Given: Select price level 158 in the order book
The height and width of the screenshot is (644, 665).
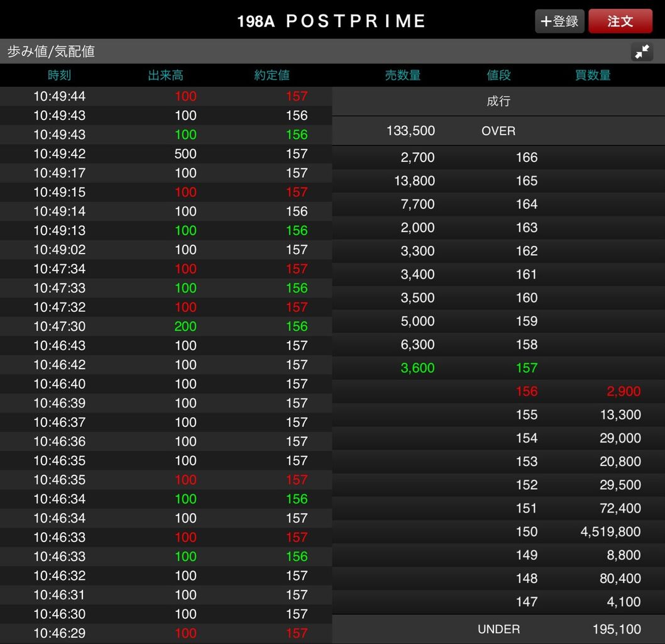Looking at the screenshot, I should 527,344.
